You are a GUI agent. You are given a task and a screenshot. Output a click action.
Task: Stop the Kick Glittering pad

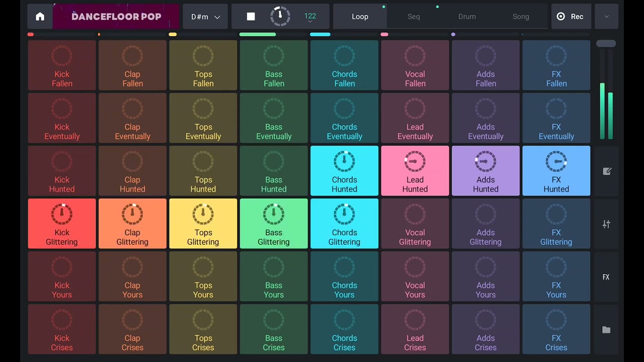(62, 224)
